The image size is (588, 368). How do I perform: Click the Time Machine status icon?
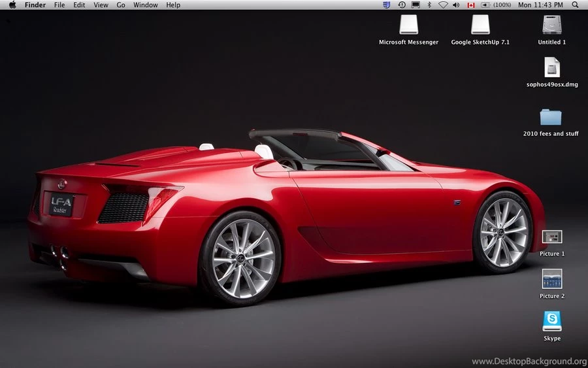[x=402, y=5]
